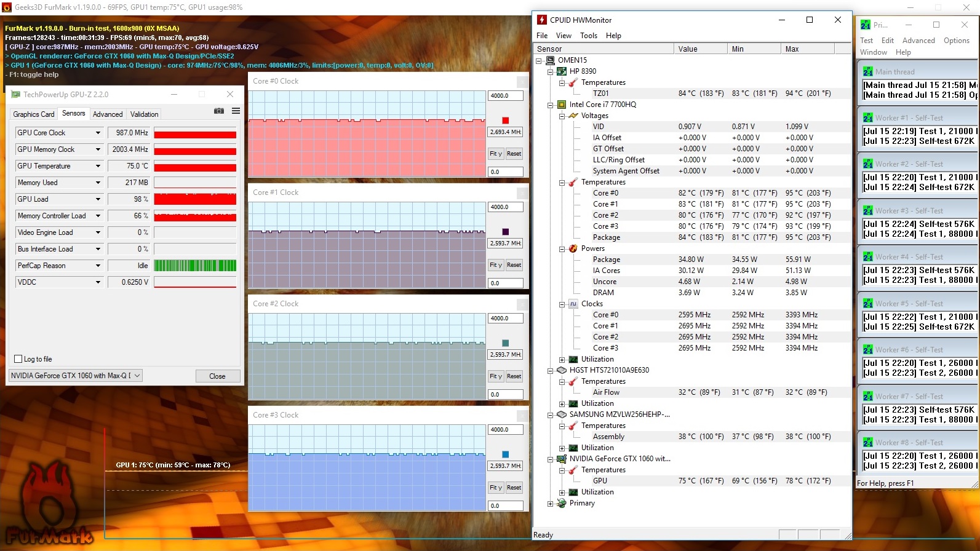Click the blue color swatch for Core #3 Clock
This screenshot has width=980, height=551.
[506, 454]
